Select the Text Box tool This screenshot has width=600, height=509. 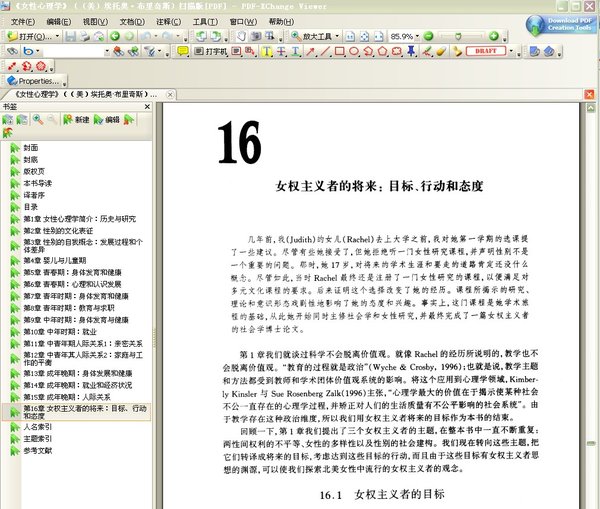[236, 51]
